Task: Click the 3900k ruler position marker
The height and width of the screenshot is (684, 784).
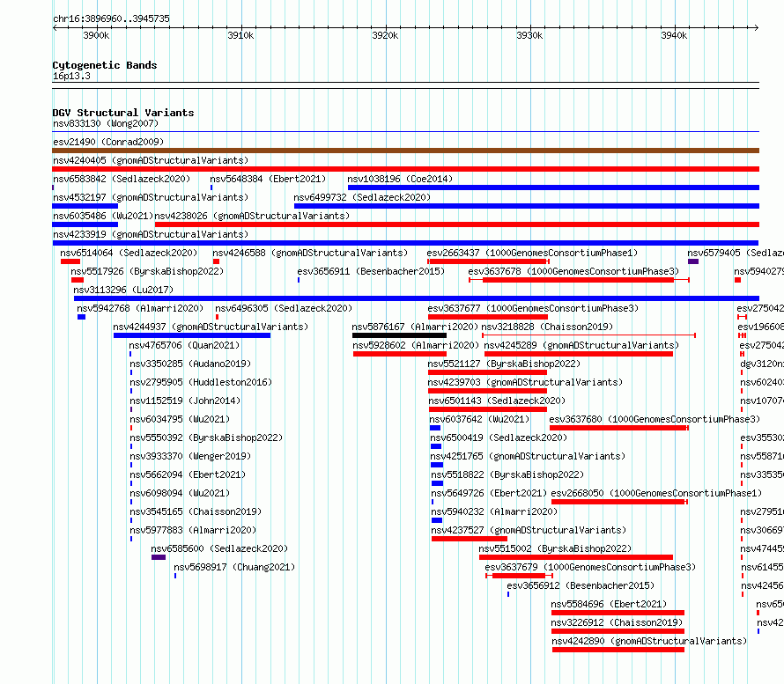Action: pos(96,35)
